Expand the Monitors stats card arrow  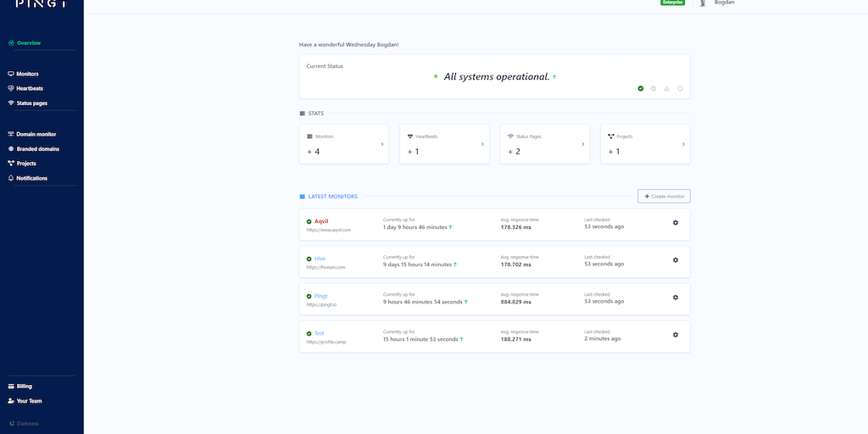382,144
